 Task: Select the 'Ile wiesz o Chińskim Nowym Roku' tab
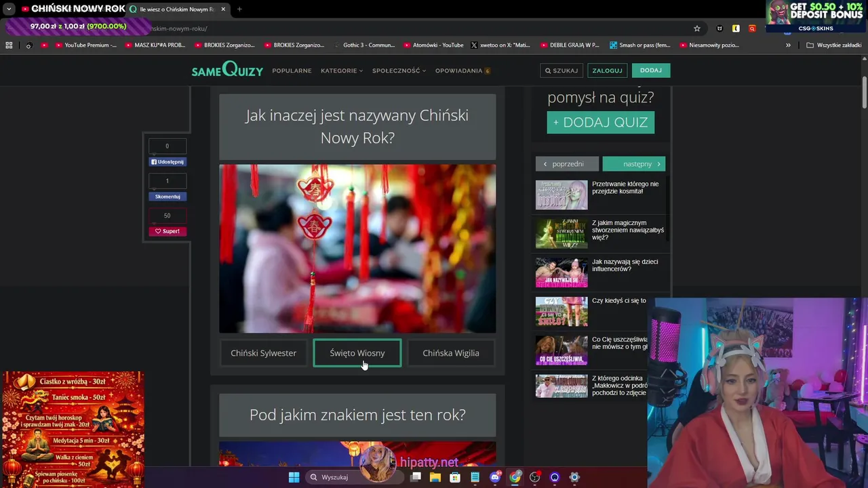click(x=177, y=9)
